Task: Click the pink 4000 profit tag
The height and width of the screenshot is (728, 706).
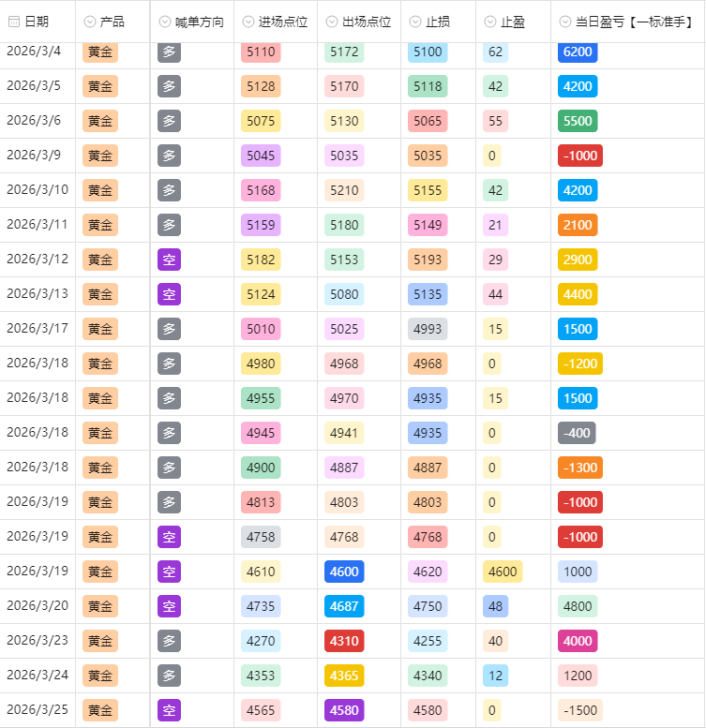Action: point(578,641)
